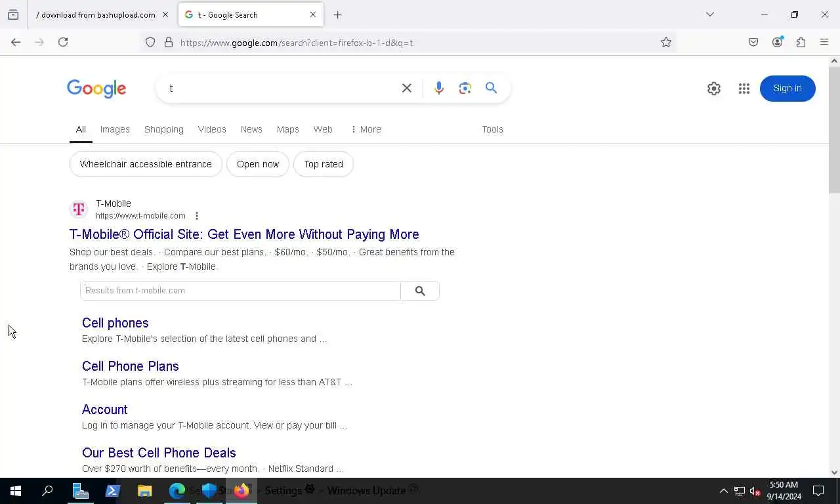
Task: Open the Save to Pocket icon
Action: click(x=753, y=43)
